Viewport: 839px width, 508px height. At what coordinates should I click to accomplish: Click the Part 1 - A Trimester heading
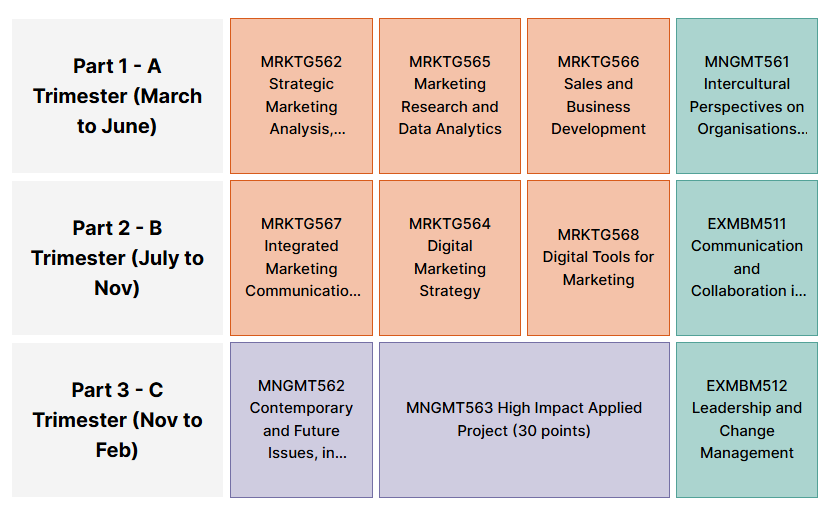[x=117, y=66]
